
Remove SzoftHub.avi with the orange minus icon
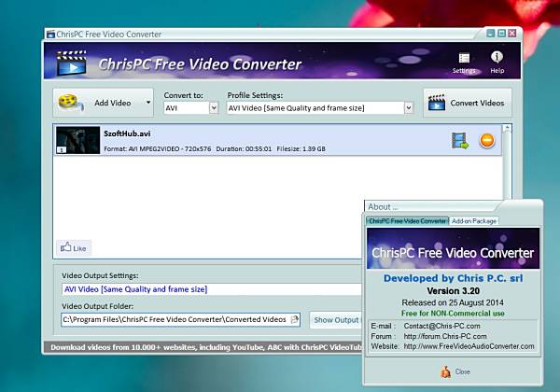[x=487, y=140]
